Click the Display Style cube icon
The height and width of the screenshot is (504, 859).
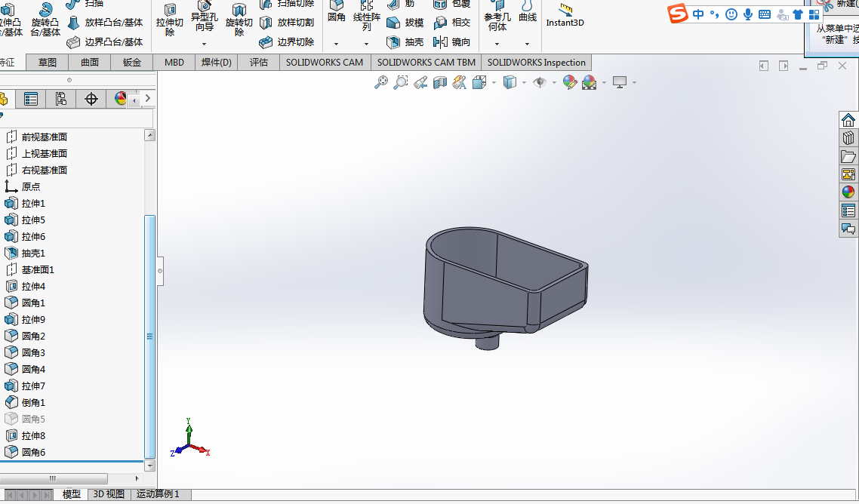510,82
